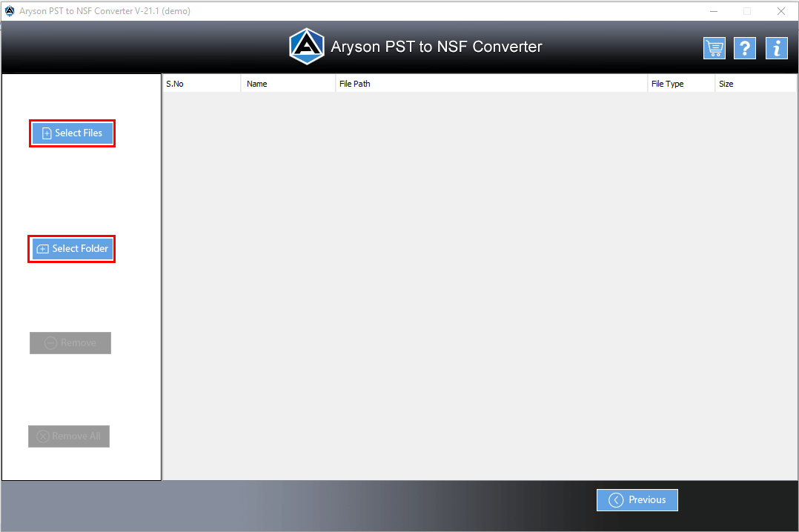
Task: Click the Aryson PST to NSF Converter heading
Action: 436,47
